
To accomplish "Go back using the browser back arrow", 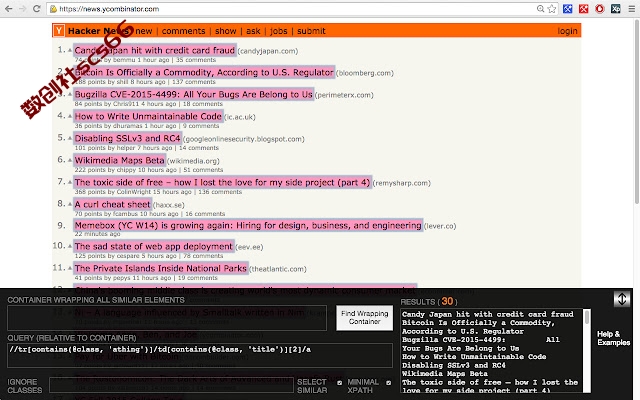I will point(9,9).
